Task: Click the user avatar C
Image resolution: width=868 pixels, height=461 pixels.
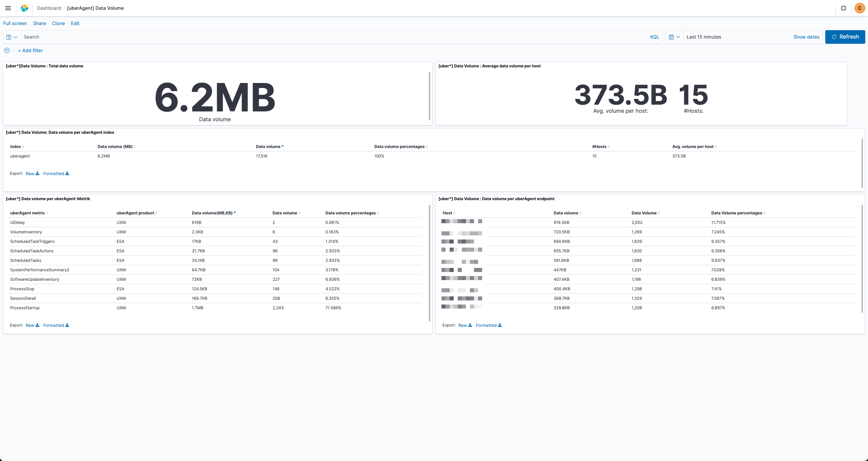Action: coord(860,8)
